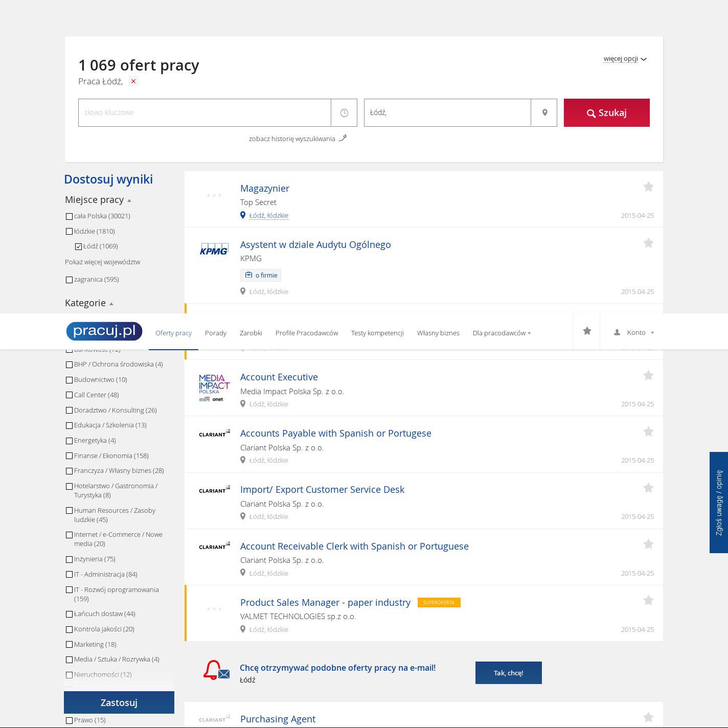Open the Oferty pracy nav item

click(x=173, y=333)
